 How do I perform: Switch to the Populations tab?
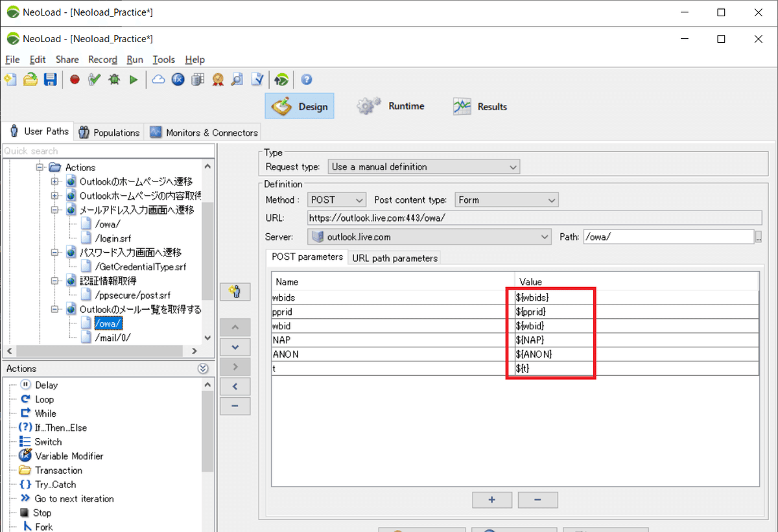109,132
